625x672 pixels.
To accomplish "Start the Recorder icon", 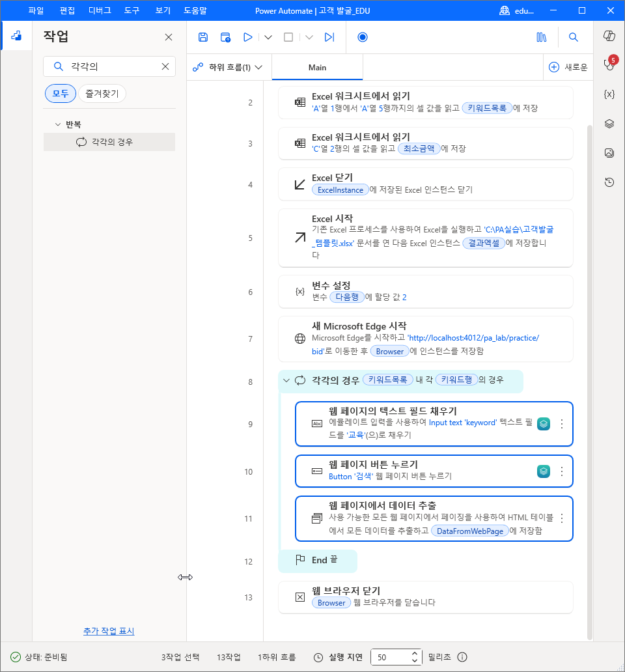I will 363,37.
